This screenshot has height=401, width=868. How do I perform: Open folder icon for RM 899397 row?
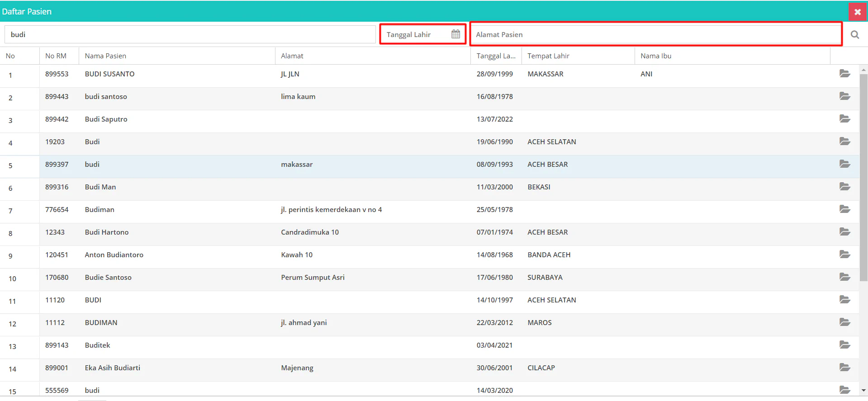[x=844, y=164]
